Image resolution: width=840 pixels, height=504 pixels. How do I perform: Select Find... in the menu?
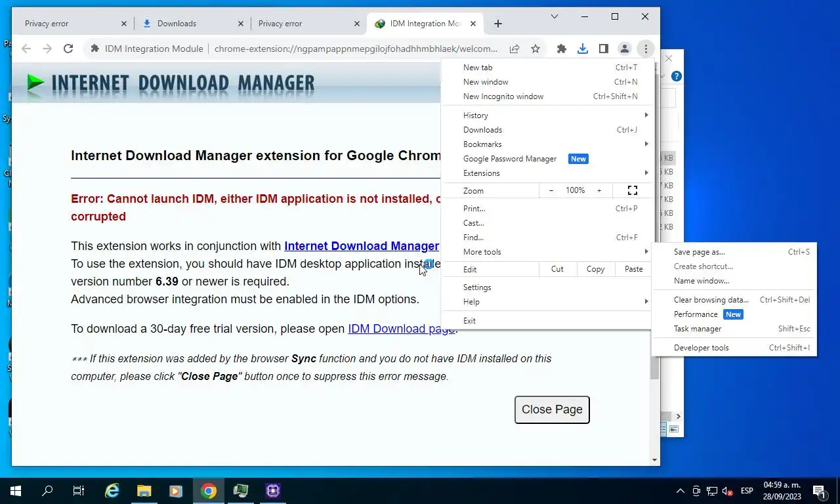548,238
